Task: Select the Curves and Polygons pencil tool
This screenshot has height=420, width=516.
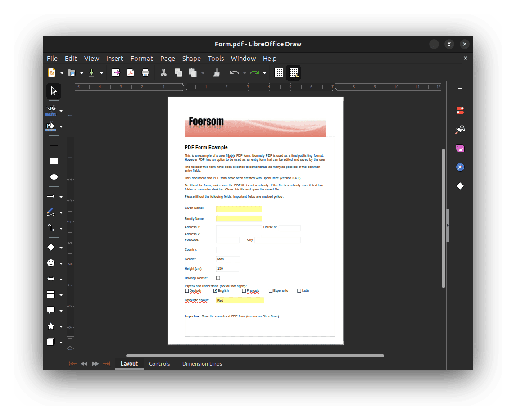Action: pyautogui.click(x=51, y=212)
